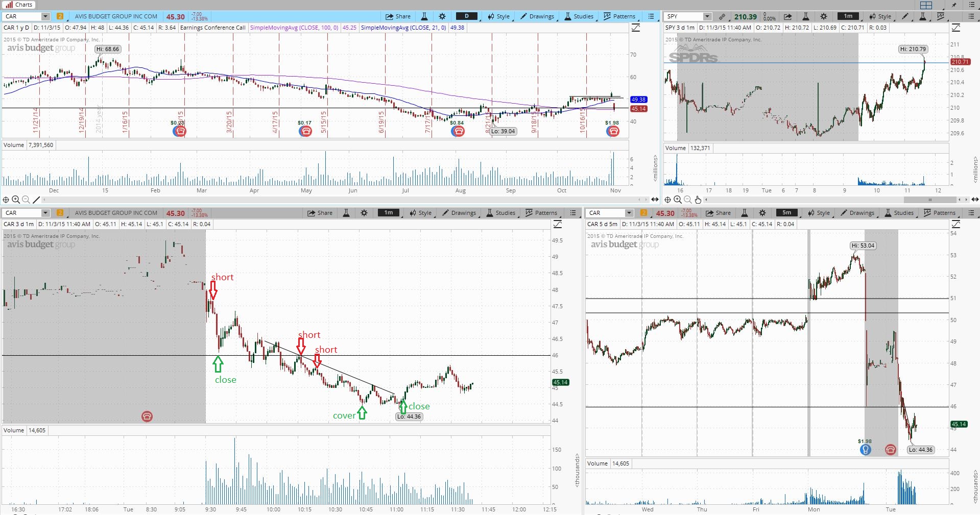Click orange symbol link 2 in daily chart
The image size is (980, 515).
click(x=60, y=16)
